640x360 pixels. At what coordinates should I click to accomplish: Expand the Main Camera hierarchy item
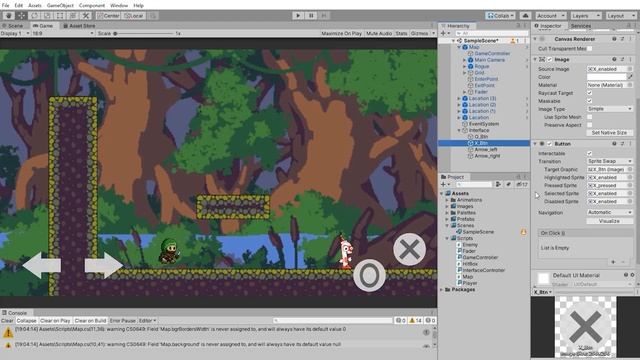[464, 60]
